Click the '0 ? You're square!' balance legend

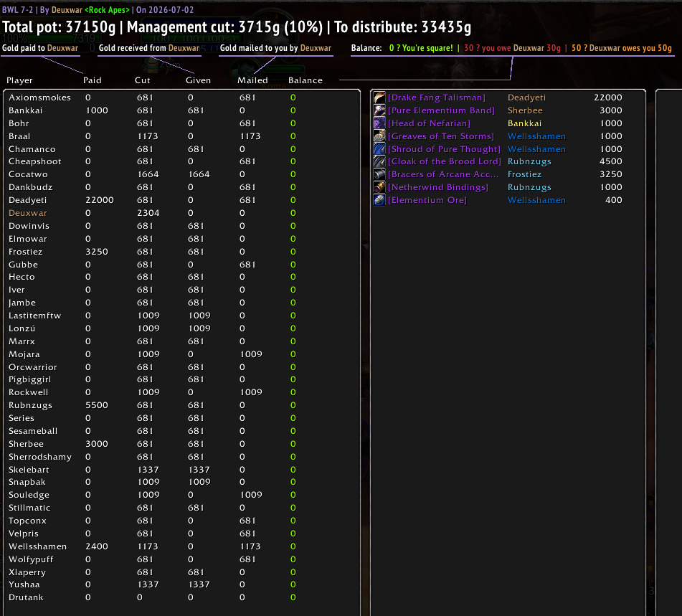[x=420, y=48]
